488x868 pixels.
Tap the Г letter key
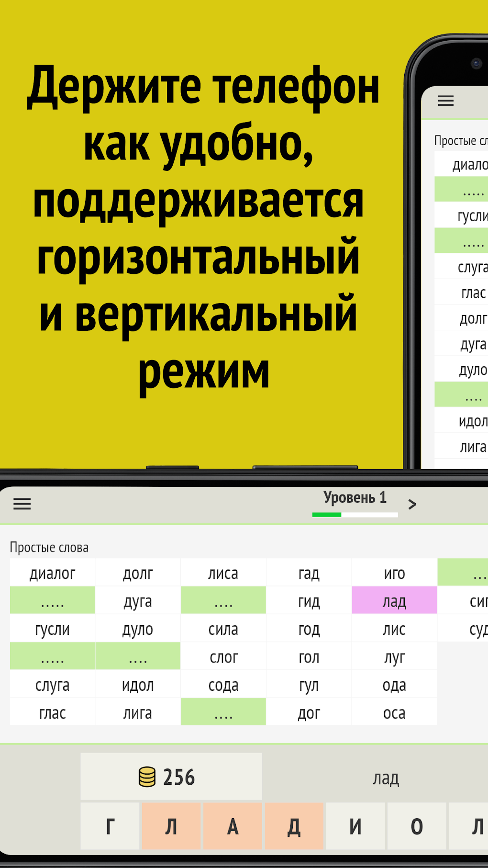[110, 826]
